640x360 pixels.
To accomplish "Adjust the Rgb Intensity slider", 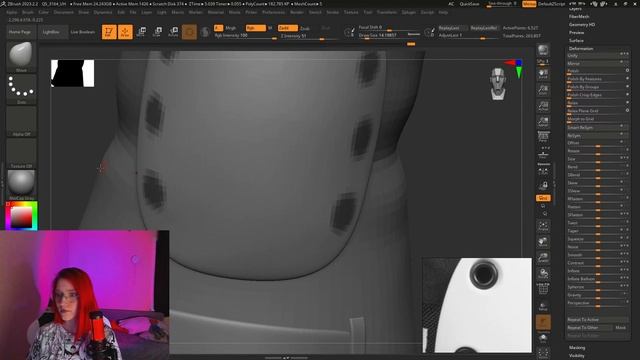I will click(x=245, y=36).
